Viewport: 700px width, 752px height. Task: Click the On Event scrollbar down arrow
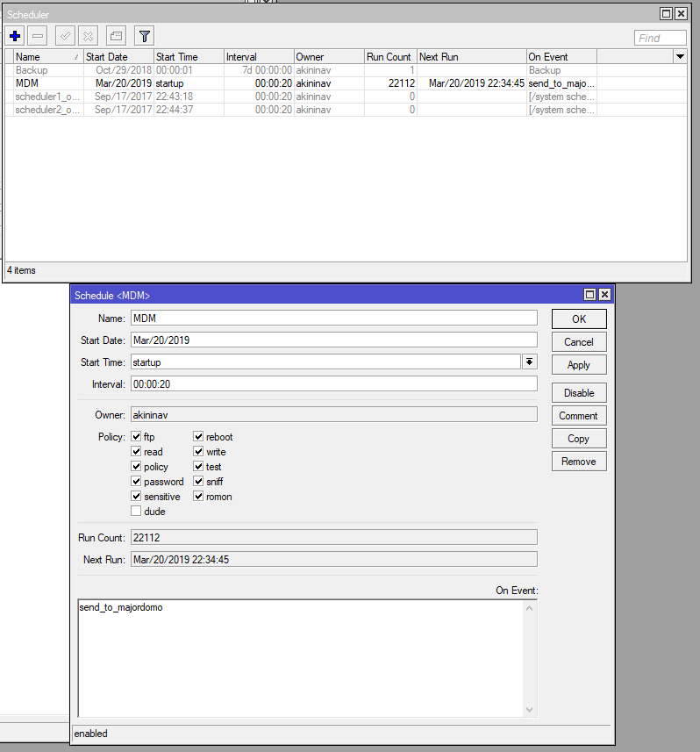(x=530, y=709)
